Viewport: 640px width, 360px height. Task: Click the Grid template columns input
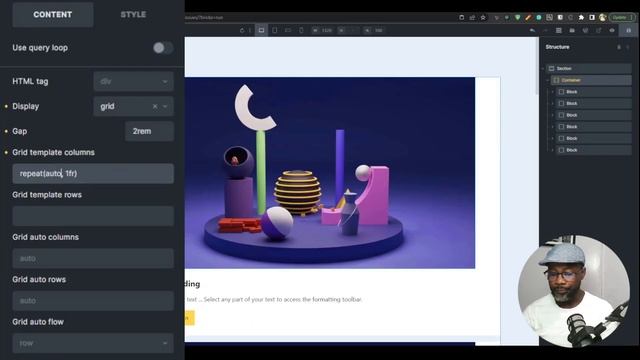click(93, 173)
